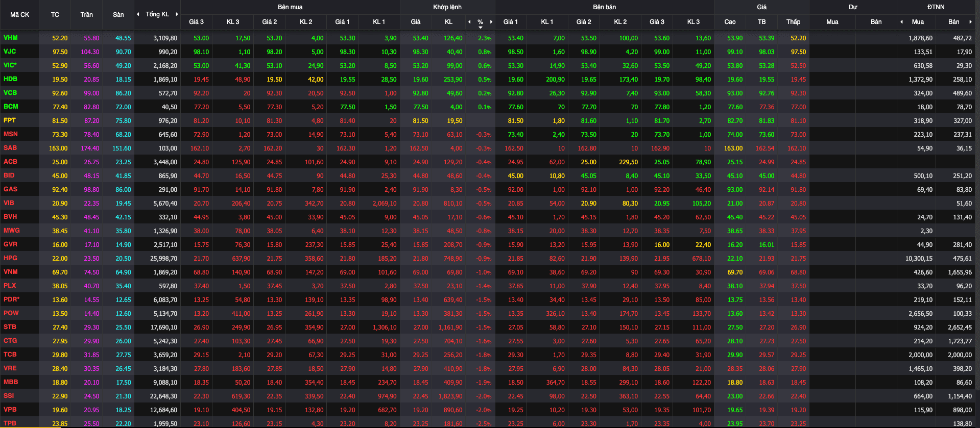This screenshot has width=980, height=428.
Task: Click the Bên mua group header
Action: point(290,7)
